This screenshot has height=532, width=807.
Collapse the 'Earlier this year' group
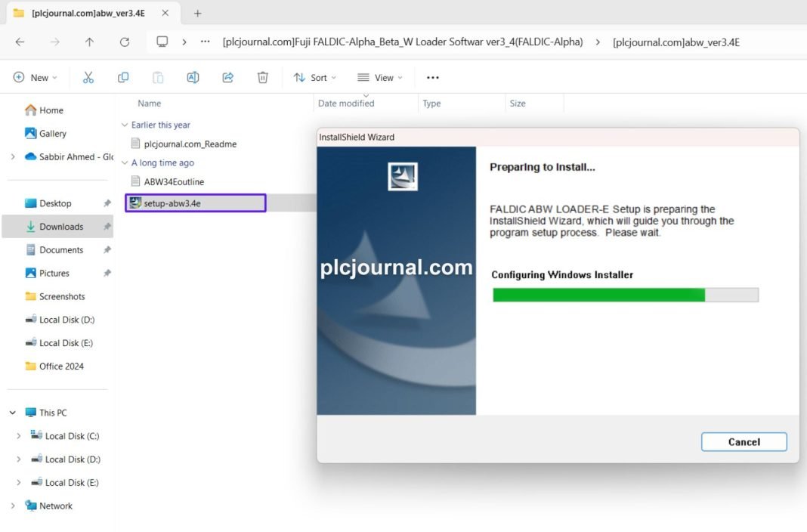click(x=125, y=125)
